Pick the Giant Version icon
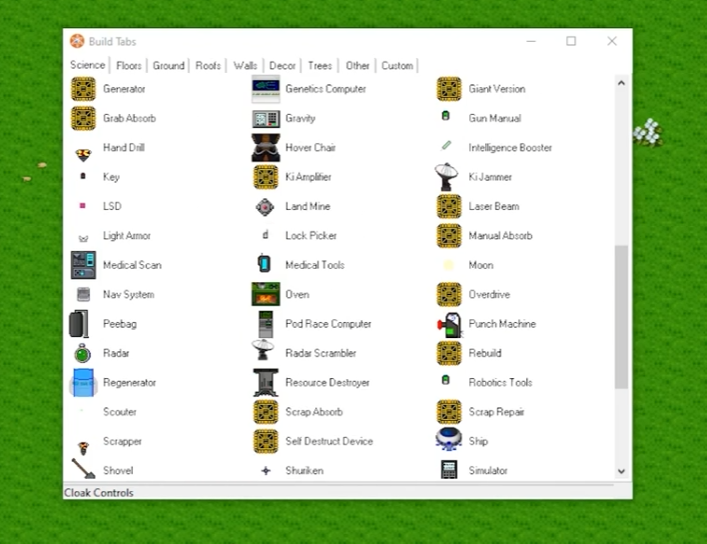The width and height of the screenshot is (707, 544). click(x=449, y=89)
